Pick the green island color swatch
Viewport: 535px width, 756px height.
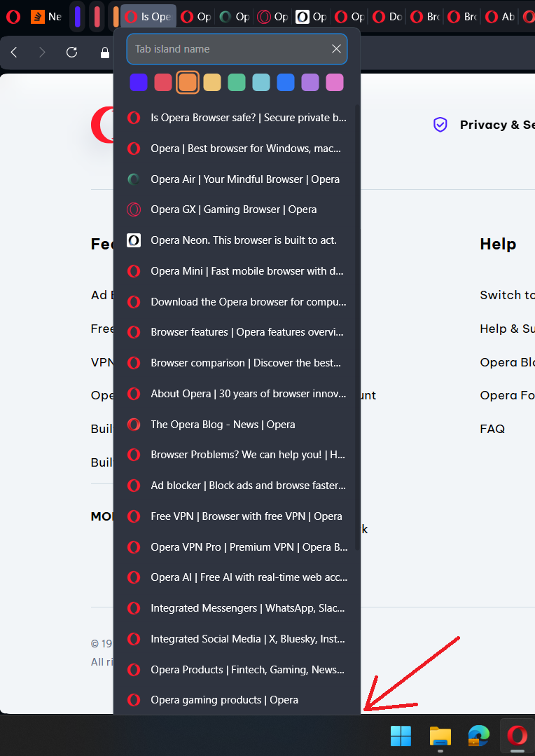coord(237,82)
